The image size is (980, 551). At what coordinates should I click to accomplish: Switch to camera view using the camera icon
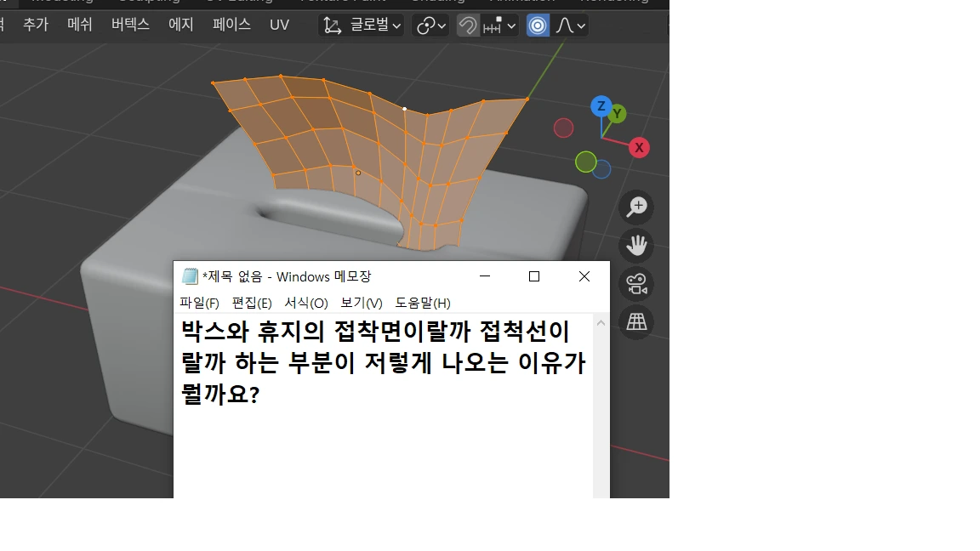click(x=636, y=284)
